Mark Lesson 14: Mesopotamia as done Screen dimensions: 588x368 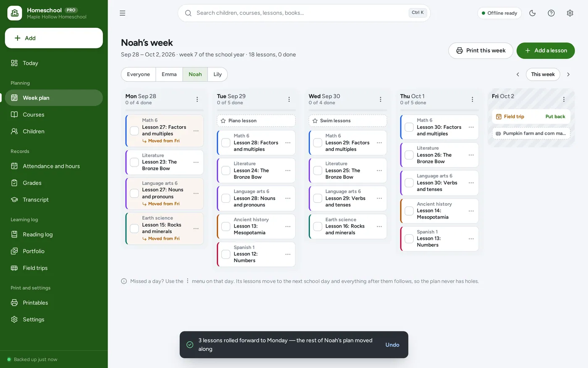pyautogui.click(x=409, y=211)
